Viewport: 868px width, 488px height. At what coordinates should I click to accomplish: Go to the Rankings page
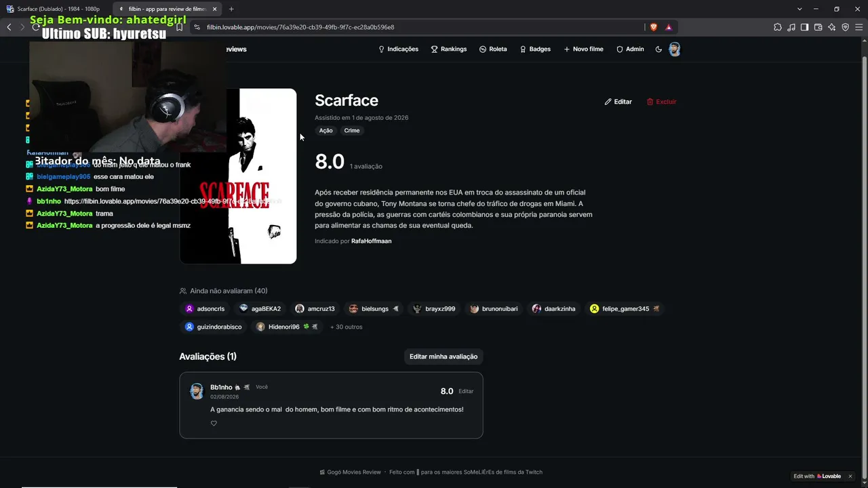click(x=449, y=49)
